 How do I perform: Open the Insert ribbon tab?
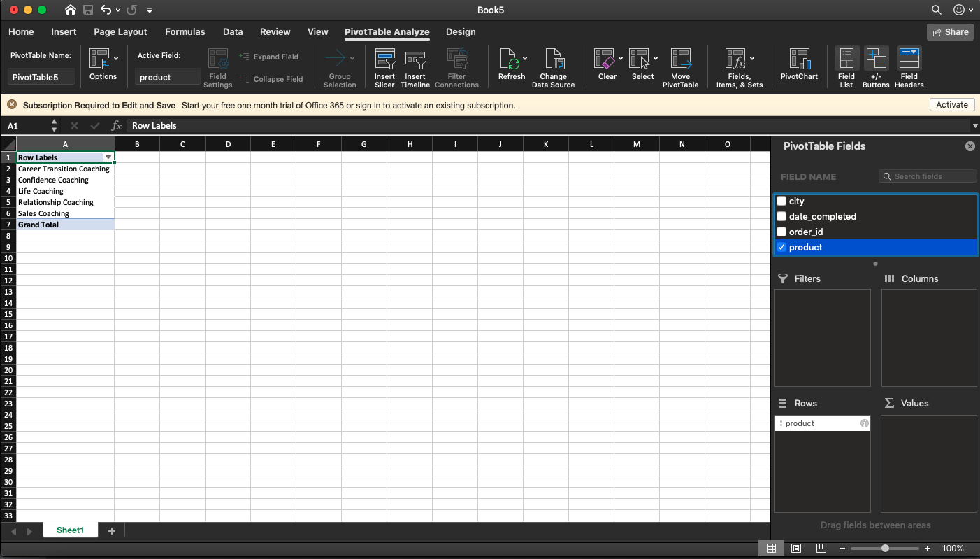coord(64,31)
